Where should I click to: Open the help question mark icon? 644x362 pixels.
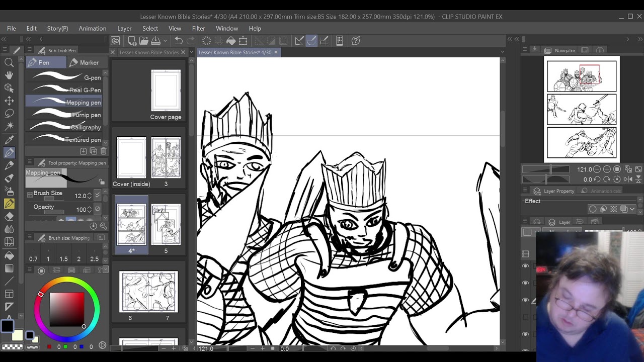click(x=356, y=41)
